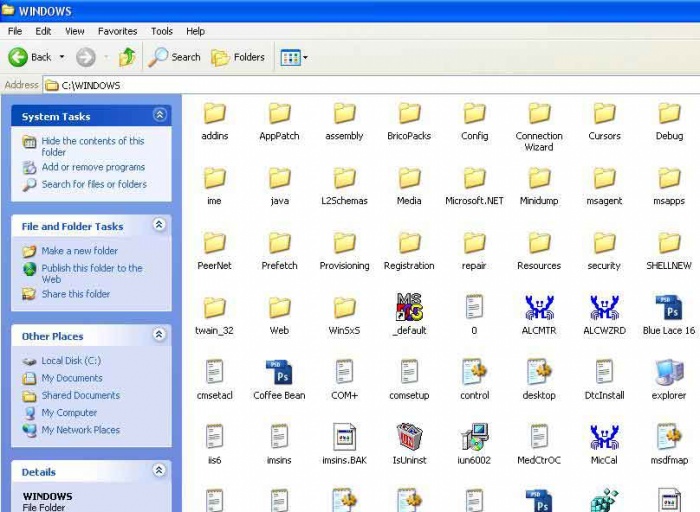Viewport: 700px width, 512px height.
Task: Select the desktop settings file
Action: pyautogui.click(x=539, y=379)
